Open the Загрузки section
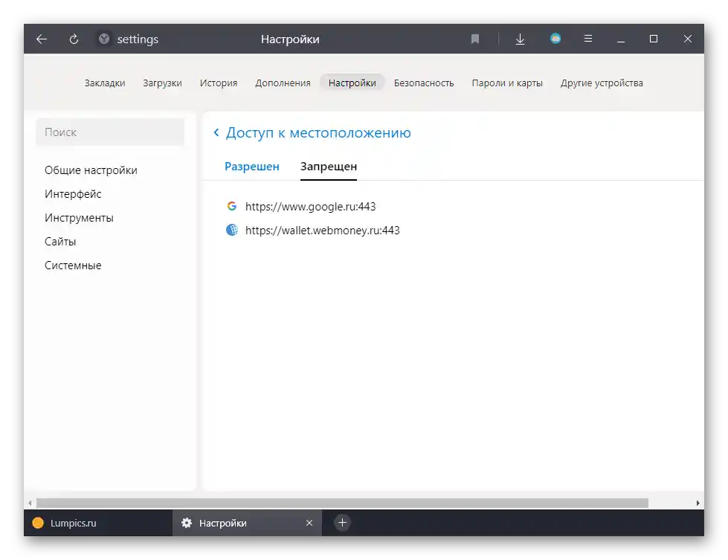The image size is (728, 560). tap(163, 83)
